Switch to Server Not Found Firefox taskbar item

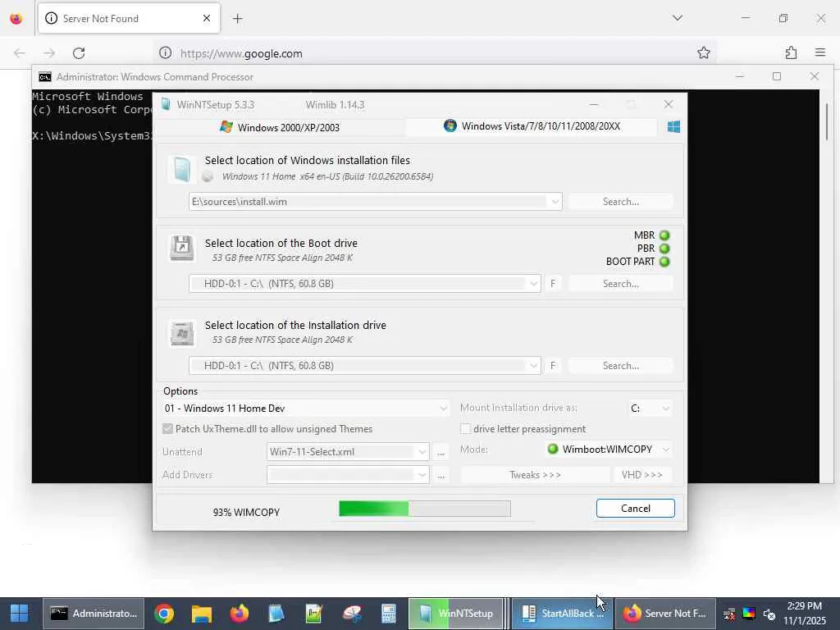[665, 614]
